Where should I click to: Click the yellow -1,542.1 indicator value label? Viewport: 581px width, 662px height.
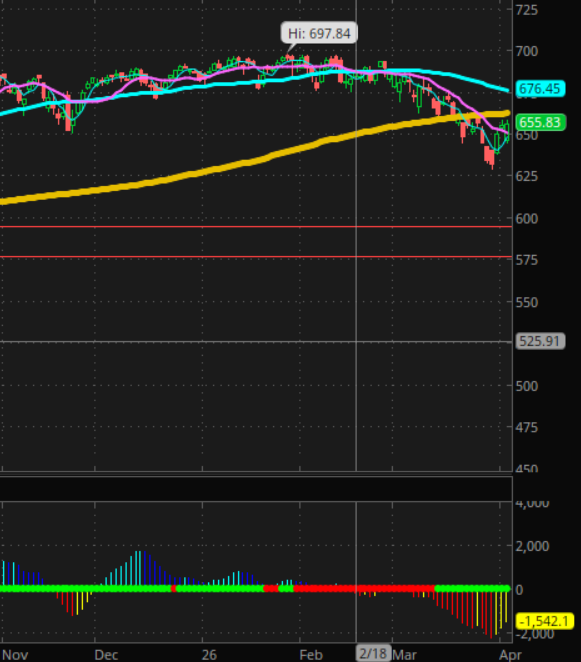coord(545,621)
